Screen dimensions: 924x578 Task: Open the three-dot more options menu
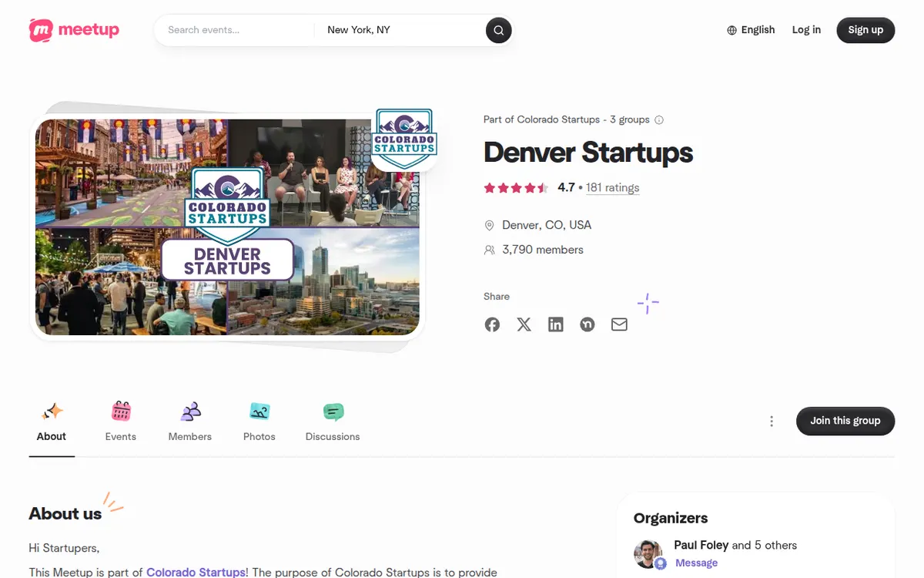[772, 421]
